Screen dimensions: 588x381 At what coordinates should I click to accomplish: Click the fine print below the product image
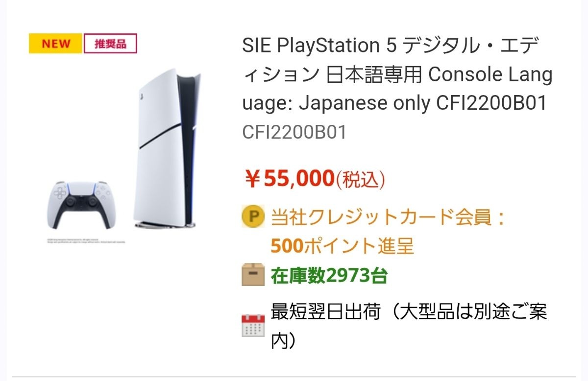(87, 241)
